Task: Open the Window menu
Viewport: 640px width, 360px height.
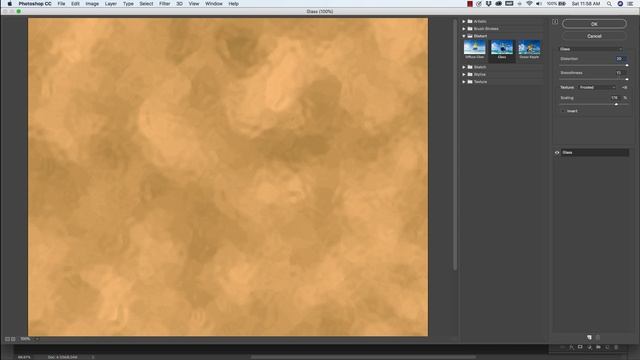Action: (x=213, y=4)
